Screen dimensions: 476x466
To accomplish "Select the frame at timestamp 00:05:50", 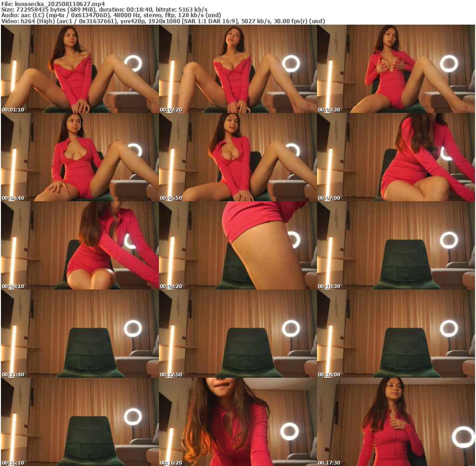I will (x=238, y=157).
